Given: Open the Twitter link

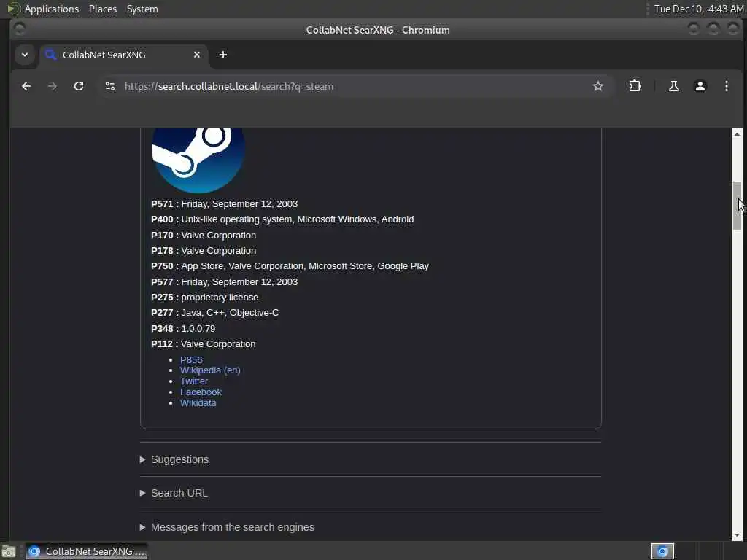Looking at the screenshot, I should tap(194, 381).
